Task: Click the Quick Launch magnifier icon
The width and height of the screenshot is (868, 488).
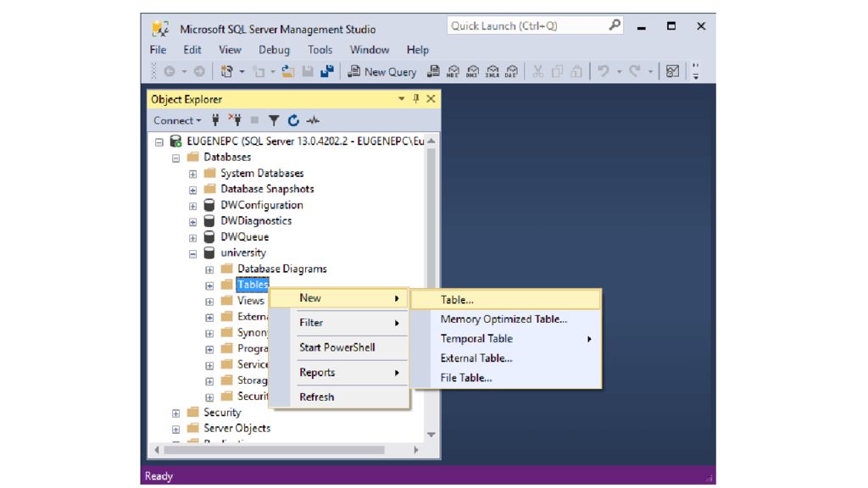Action: click(x=615, y=25)
